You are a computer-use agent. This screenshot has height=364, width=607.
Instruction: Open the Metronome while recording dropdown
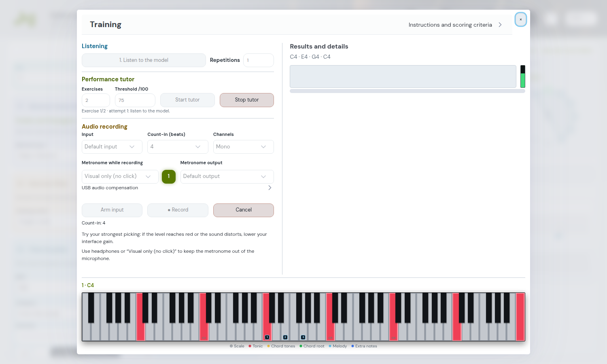click(x=120, y=176)
